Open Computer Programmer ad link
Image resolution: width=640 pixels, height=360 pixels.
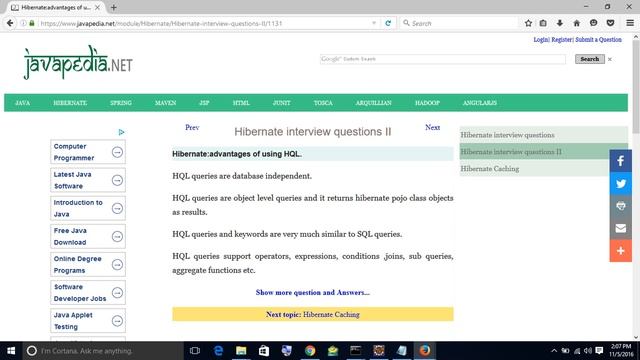[88, 152]
